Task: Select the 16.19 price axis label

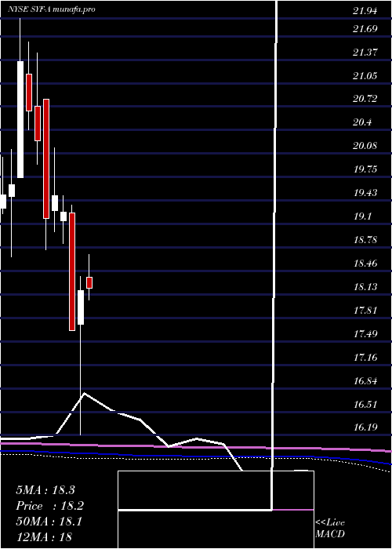Action: 365,428
